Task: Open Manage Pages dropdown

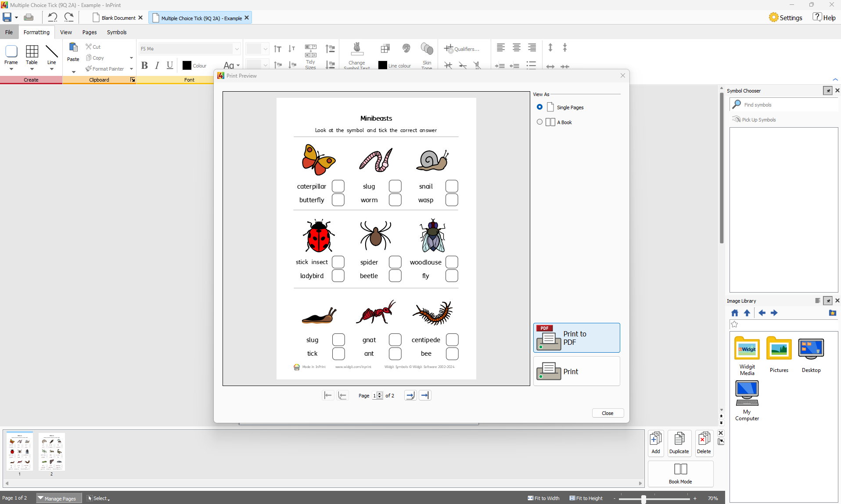Action: click(59, 498)
